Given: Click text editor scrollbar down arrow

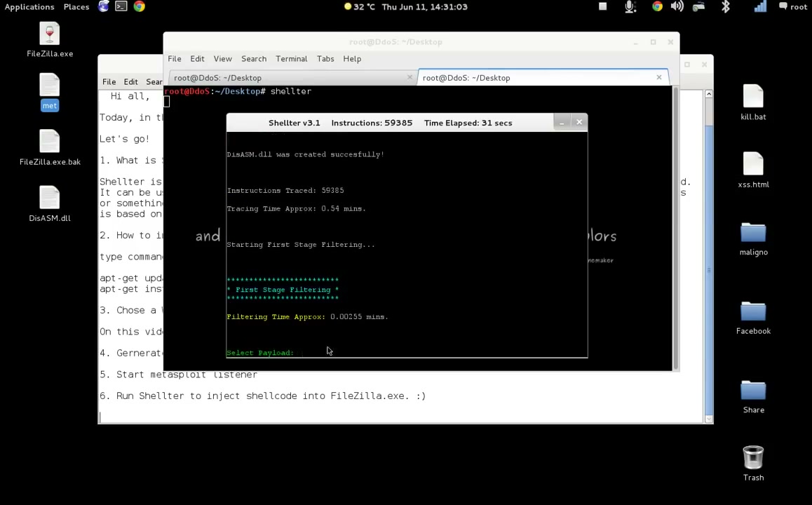Looking at the screenshot, I should click(708, 419).
